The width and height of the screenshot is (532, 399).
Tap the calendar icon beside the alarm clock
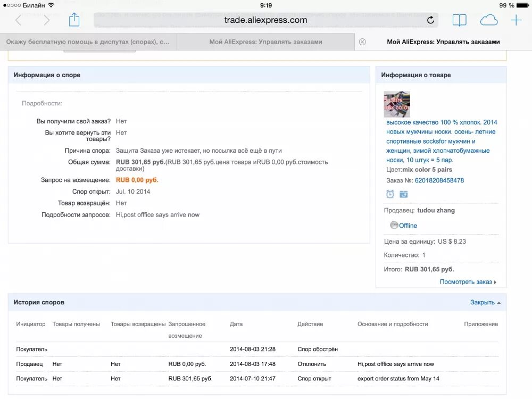click(403, 194)
